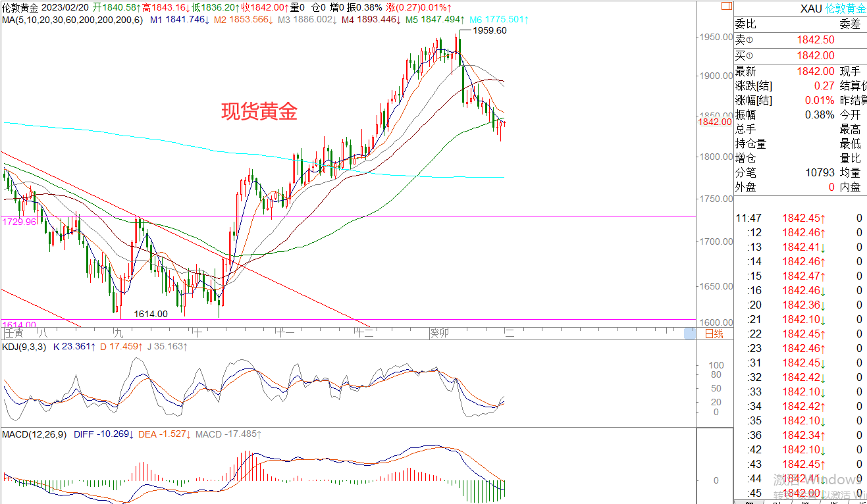Click the 涨幅[结] value 0.01%

tap(820, 101)
